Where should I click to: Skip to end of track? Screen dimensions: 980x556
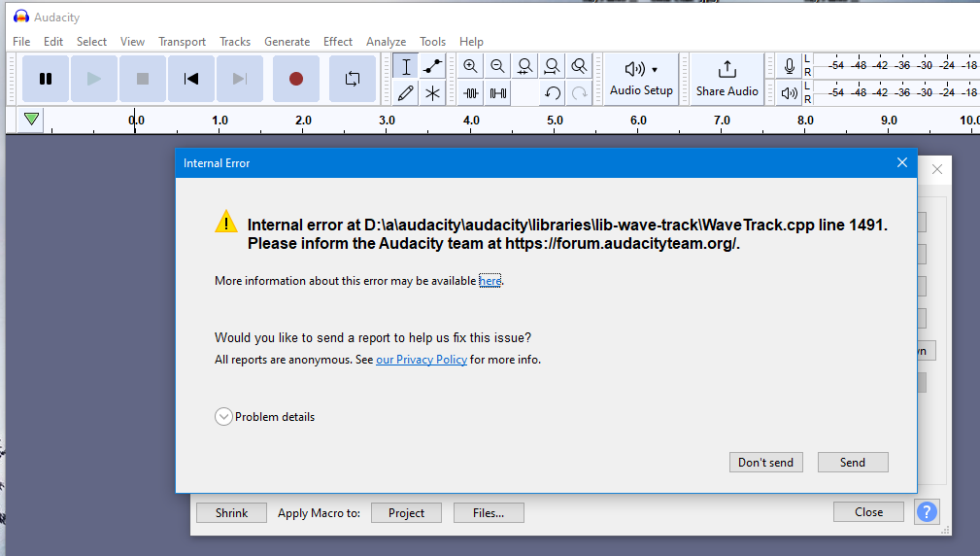click(x=239, y=79)
